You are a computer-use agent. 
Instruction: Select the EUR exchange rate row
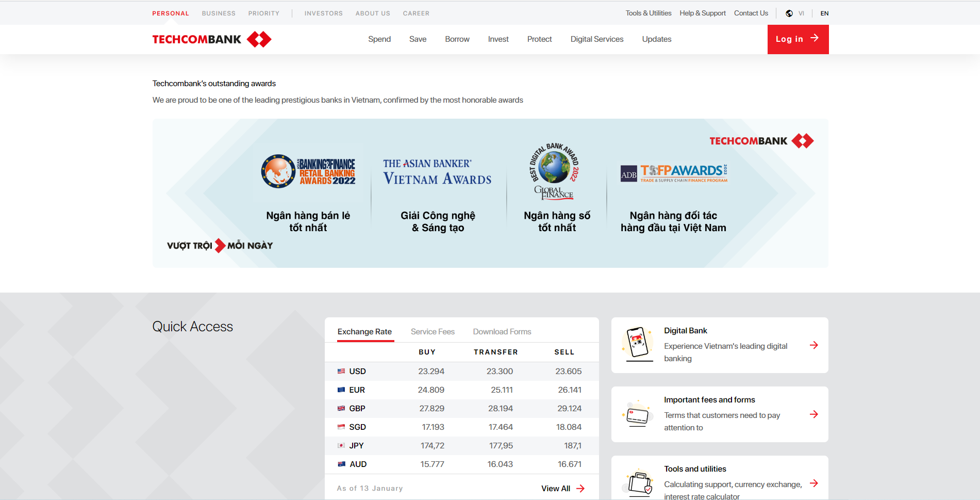461,390
